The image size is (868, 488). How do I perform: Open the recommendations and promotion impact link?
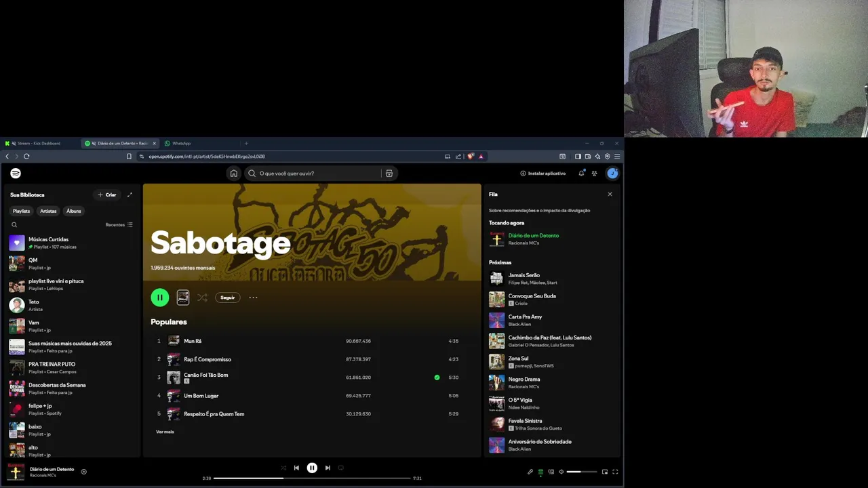coord(540,211)
